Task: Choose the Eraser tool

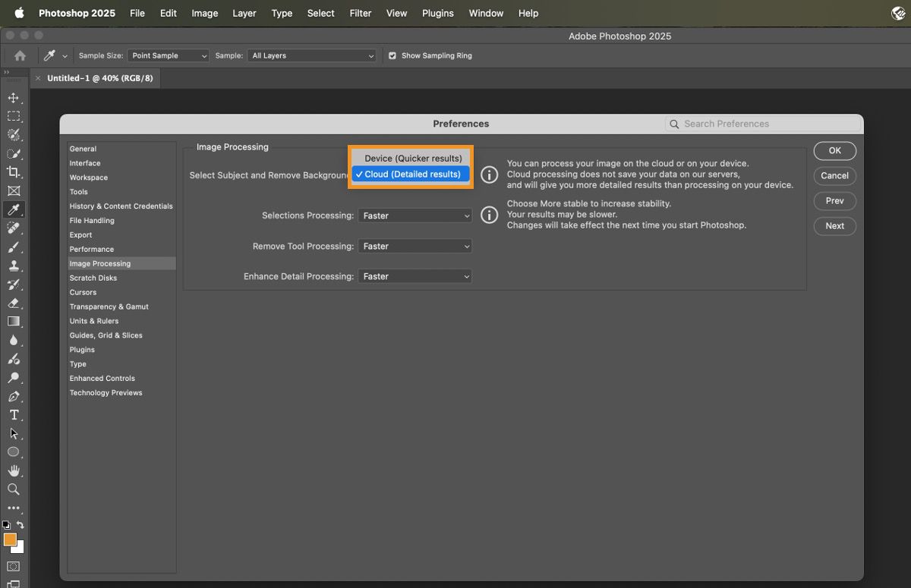Action: [x=14, y=303]
